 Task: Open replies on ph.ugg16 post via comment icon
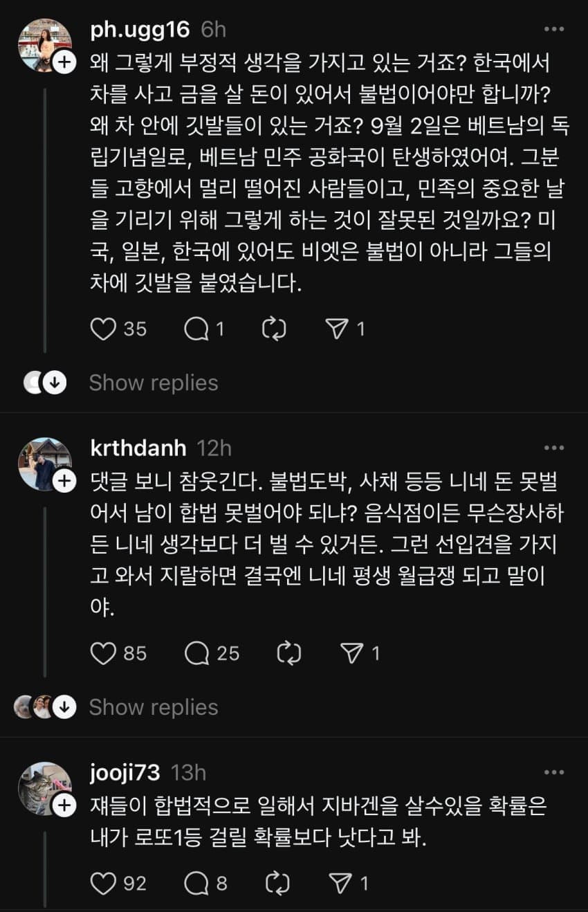[197, 329]
